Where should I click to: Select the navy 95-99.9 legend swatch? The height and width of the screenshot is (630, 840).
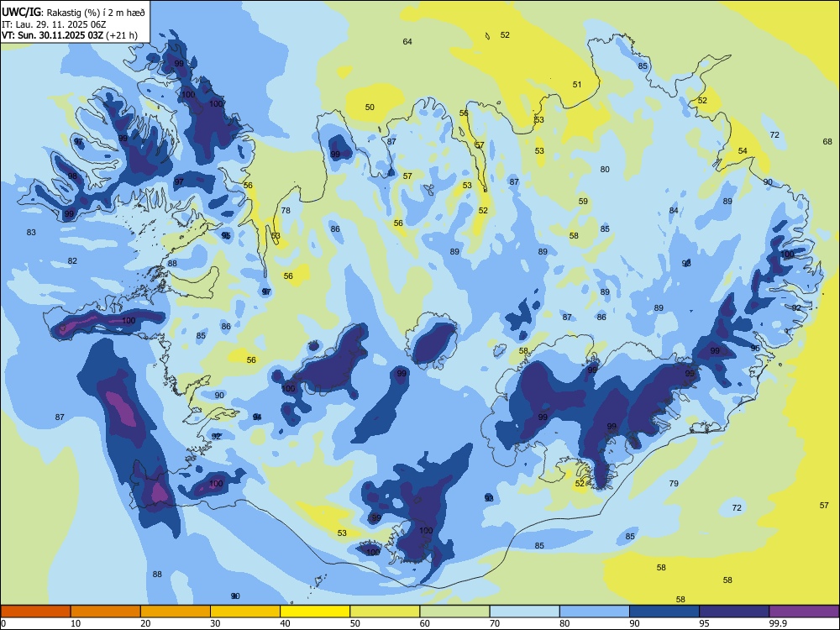click(734, 612)
